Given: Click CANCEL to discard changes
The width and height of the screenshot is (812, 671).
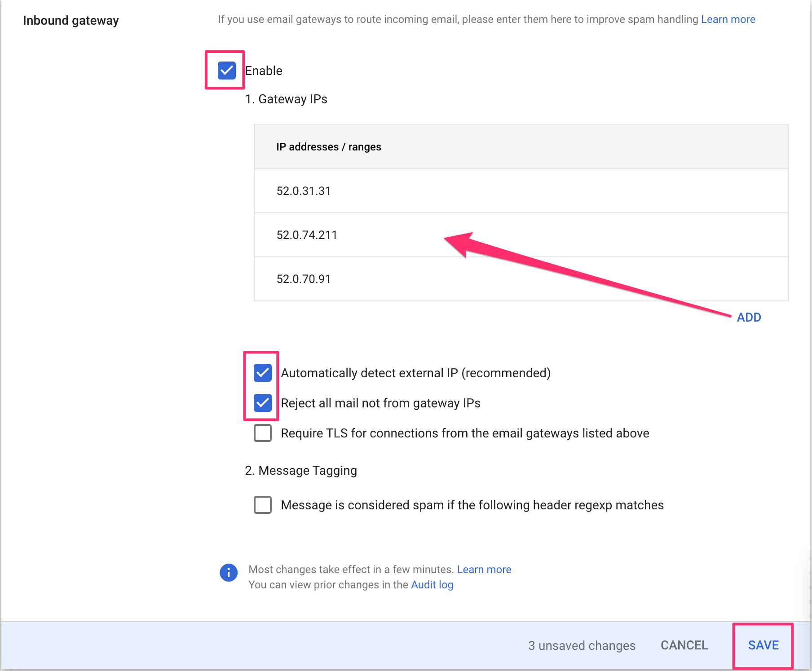Looking at the screenshot, I should (x=684, y=645).
